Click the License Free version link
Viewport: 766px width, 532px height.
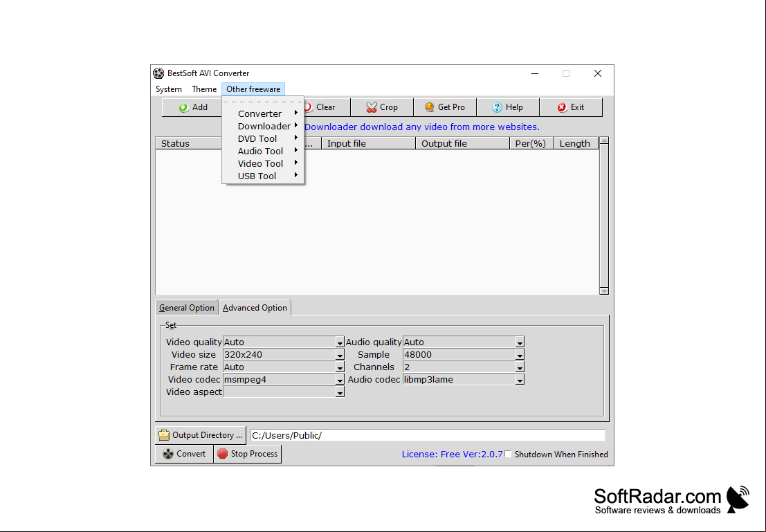coord(452,455)
